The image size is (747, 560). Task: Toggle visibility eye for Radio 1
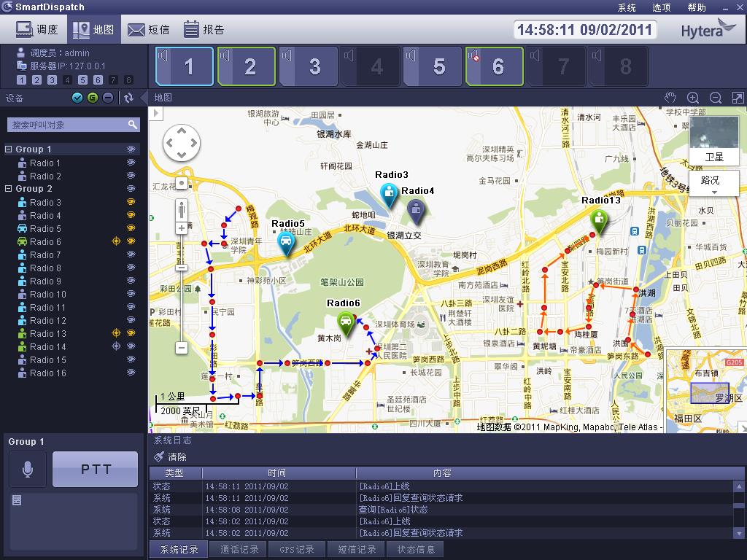131,163
